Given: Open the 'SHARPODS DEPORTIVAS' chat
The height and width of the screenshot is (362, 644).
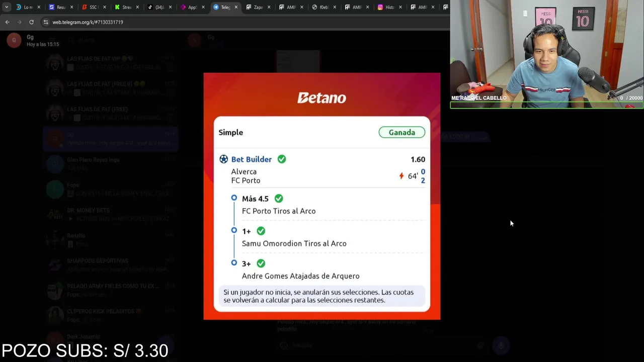Looking at the screenshot, I should (x=111, y=265).
